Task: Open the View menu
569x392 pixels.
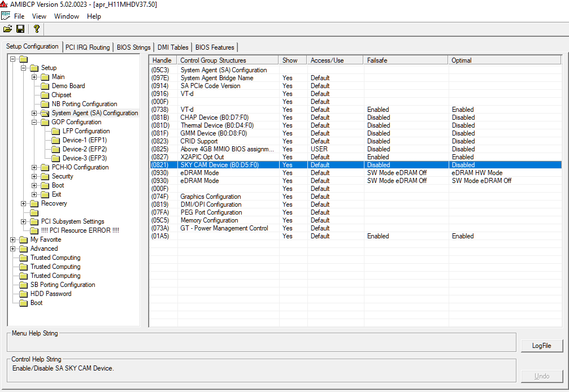Action: (39, 16)
